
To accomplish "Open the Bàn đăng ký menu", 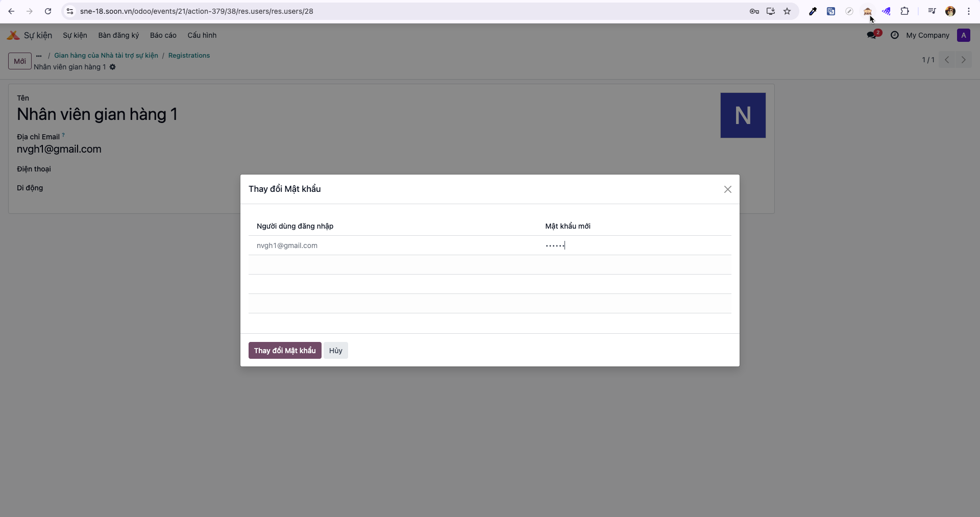I will pos(118,35).
